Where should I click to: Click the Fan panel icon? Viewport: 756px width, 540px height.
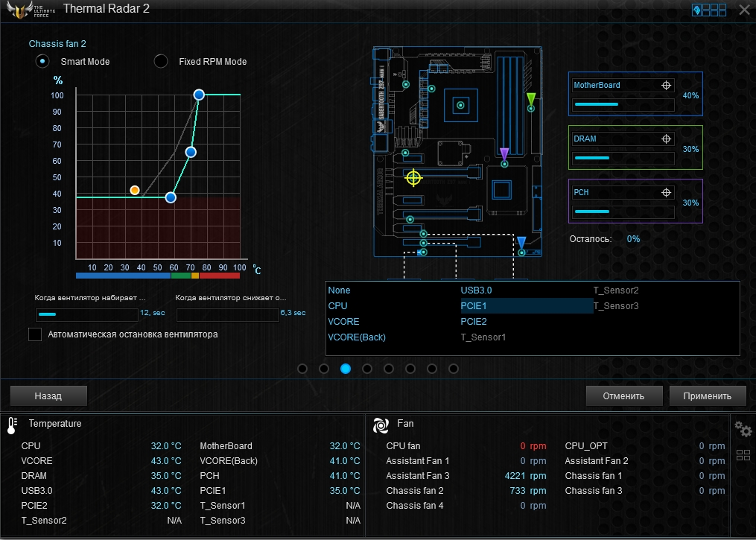tap(381, 425)
